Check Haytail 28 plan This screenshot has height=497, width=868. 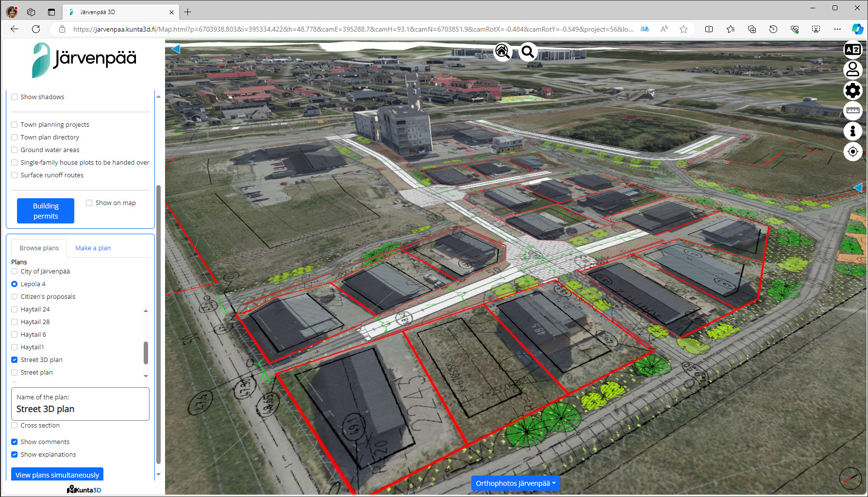(x=15, y=322)
